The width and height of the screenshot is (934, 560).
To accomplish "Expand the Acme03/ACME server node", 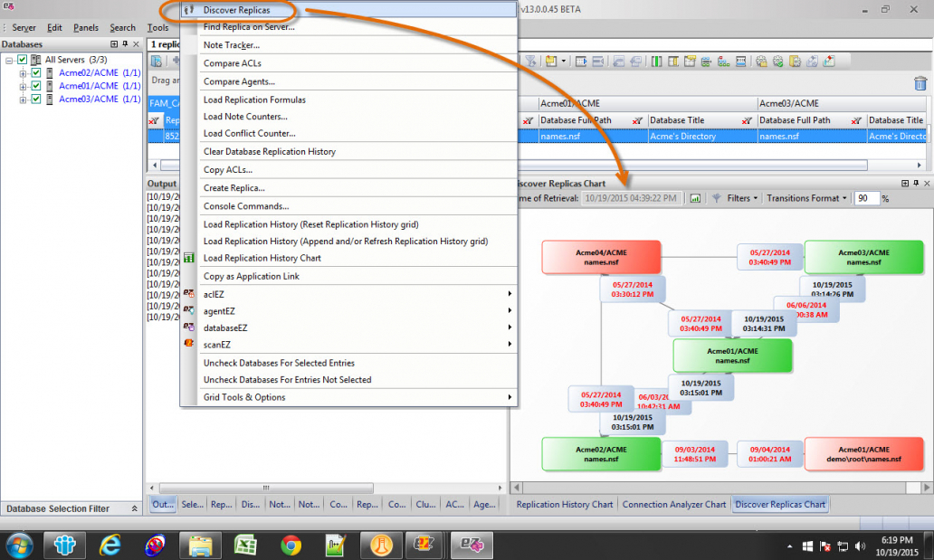I will point(23,100).
